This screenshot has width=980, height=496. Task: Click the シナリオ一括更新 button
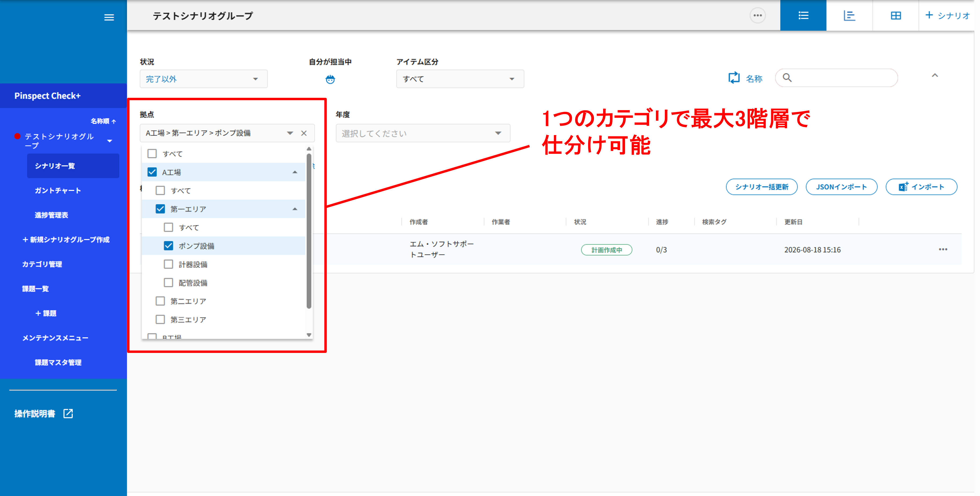(762, 187)
